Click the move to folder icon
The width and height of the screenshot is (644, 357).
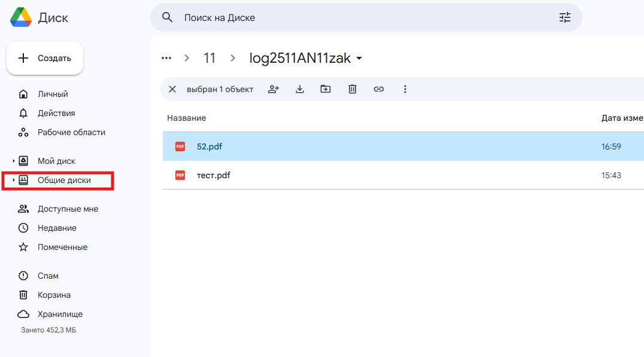click(326, 89)
